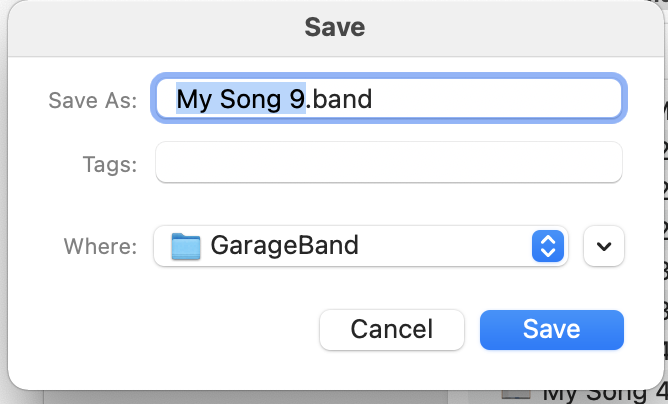
Task: Open the GarageBand location dropdown
Action: click(360, 246)
